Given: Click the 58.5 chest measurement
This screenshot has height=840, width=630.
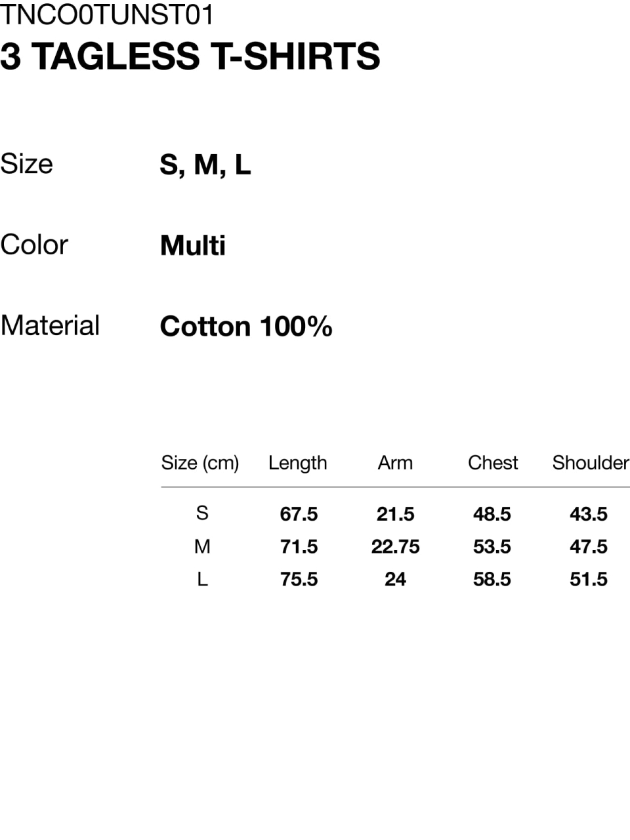Looking at the screenshot, I should (492, 580).
